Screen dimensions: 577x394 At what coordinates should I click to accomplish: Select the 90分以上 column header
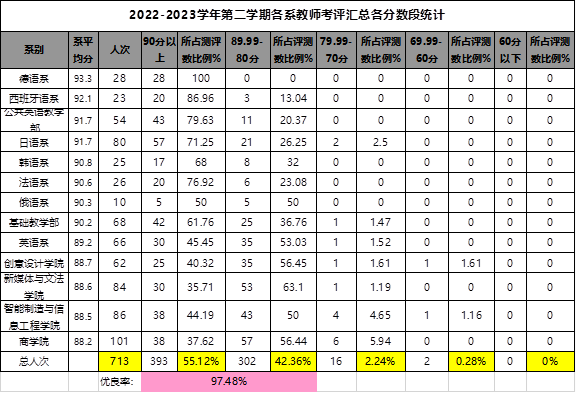(159, 50)
